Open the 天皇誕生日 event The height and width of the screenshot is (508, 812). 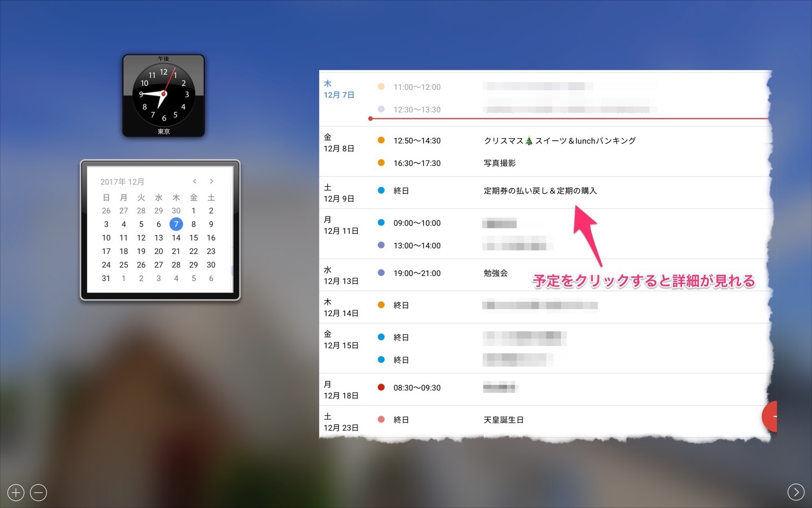click(x=504, y=420)
